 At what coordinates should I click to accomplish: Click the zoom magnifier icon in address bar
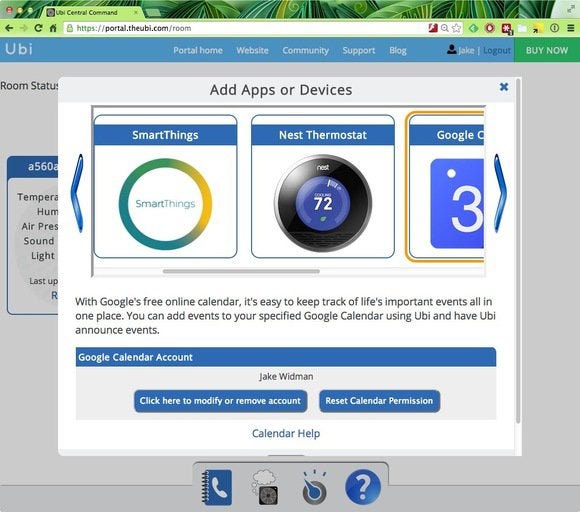[445, 28]
